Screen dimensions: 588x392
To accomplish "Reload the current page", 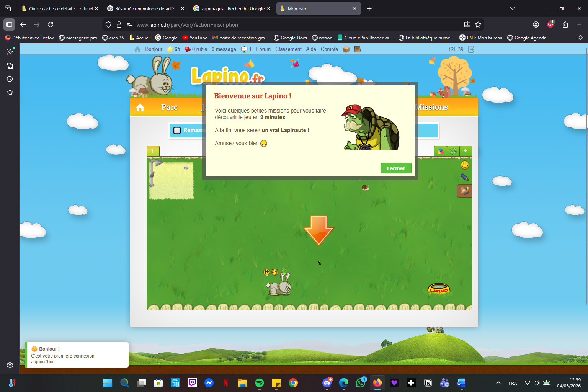I will [51, 24].
